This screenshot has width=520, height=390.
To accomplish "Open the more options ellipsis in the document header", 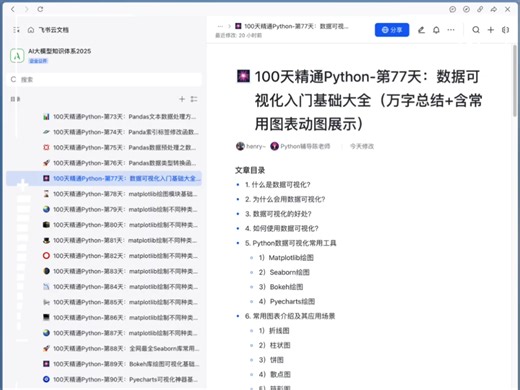I will [451, 30].
